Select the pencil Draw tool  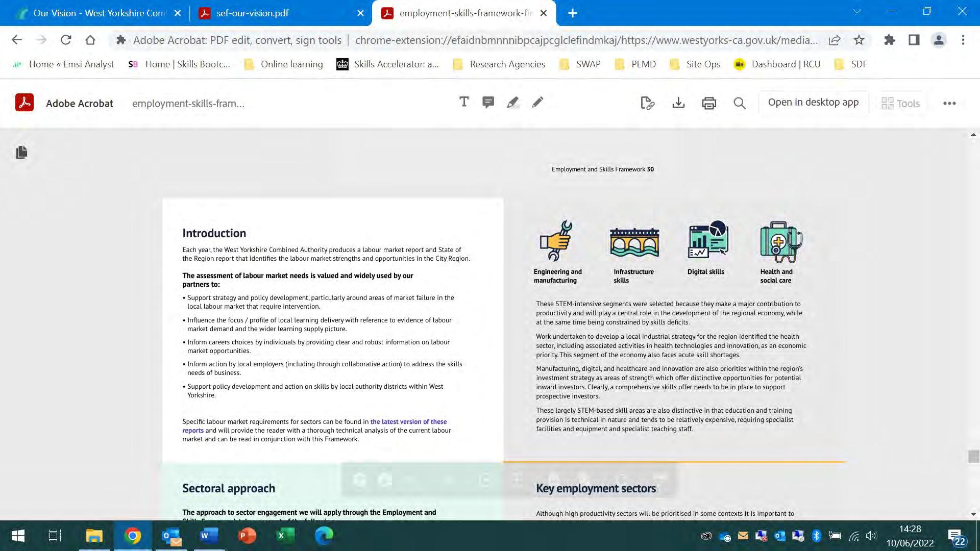537,103
